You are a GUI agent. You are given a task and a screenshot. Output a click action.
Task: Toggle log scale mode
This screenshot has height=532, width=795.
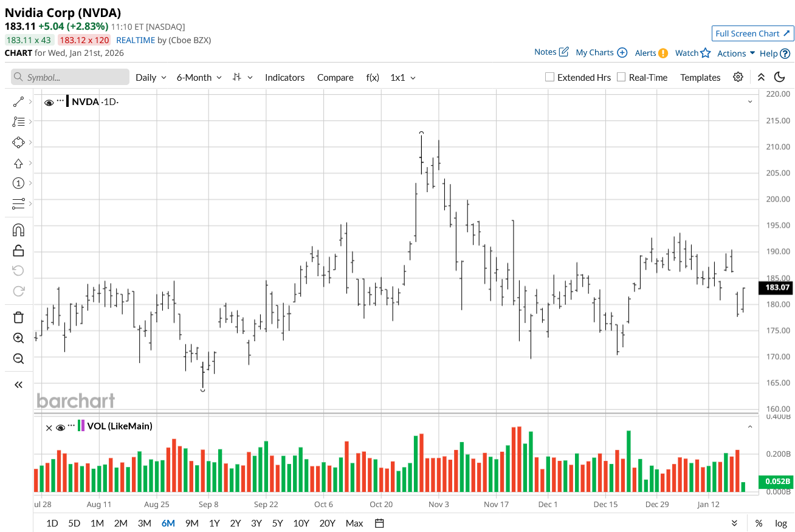pyautogui.click(x=781, y=523)
